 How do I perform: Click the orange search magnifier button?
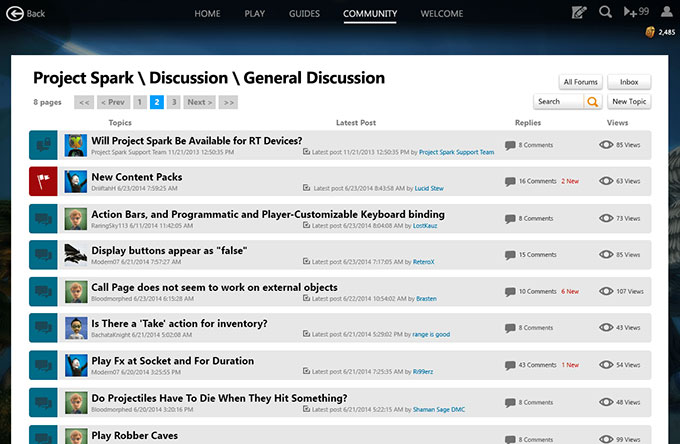(592, 102)
